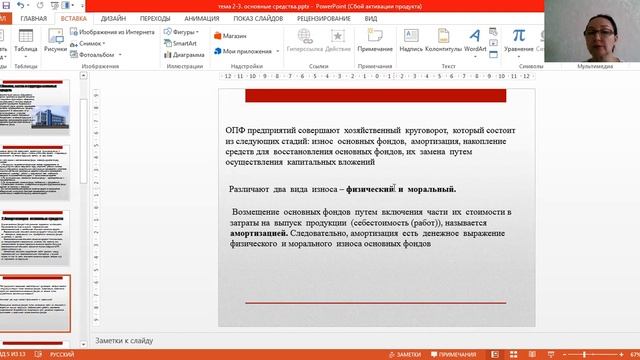This screenshot has width=640, height=360.
Task: Click spell check icon in status bar
Action: (38, 354)
